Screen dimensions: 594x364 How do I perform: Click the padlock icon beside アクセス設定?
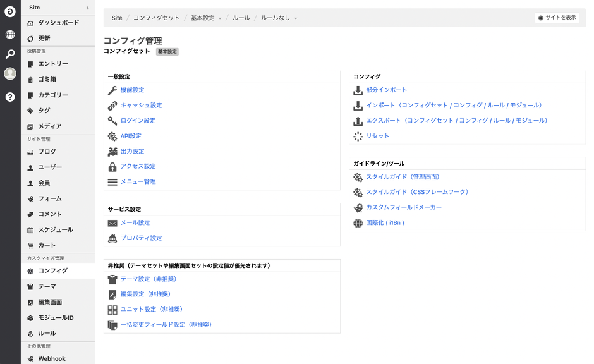(x=112, y=167)
